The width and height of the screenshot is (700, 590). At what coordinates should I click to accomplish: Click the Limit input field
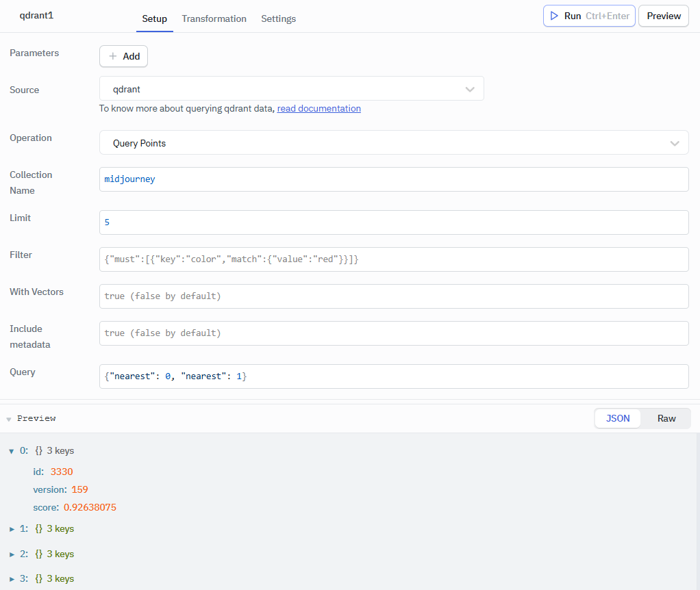[394, 222]
